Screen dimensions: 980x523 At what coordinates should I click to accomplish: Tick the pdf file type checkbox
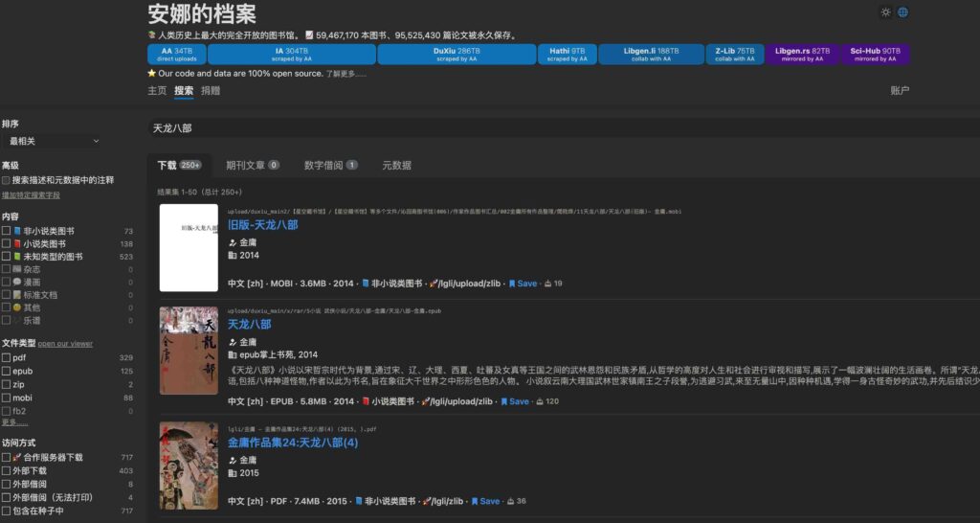tap(7, 357)
